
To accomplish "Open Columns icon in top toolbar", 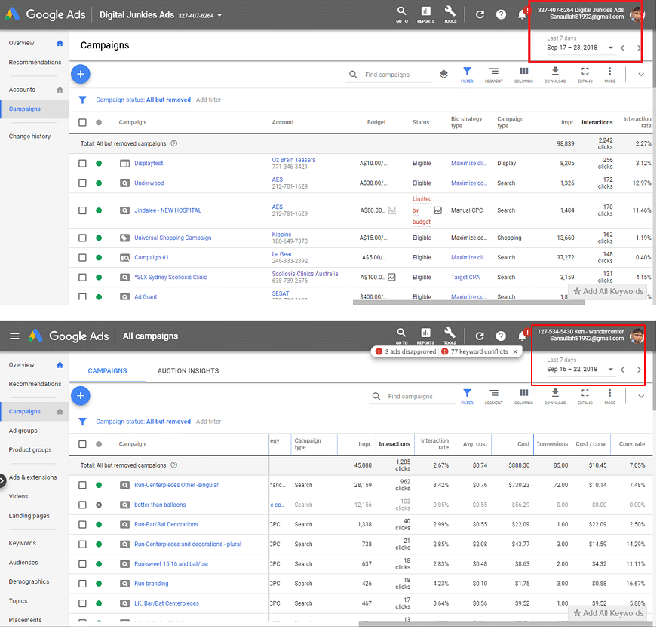I will tap(523, 75).
